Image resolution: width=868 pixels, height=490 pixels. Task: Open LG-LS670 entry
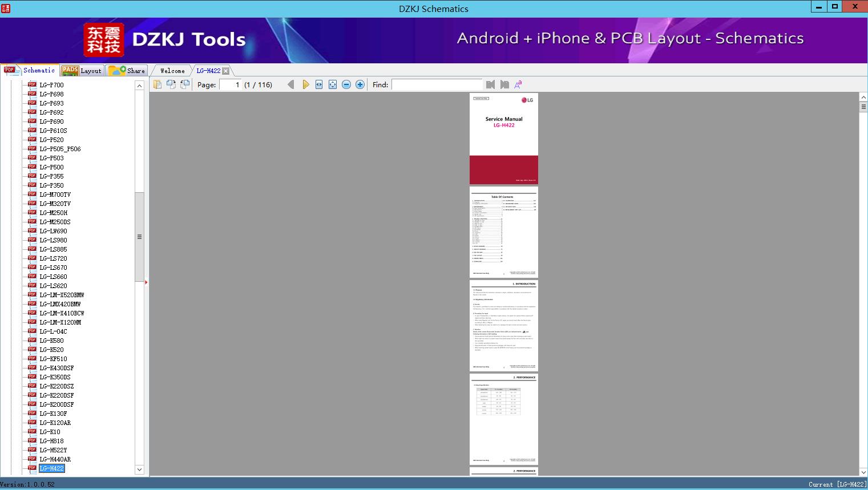(x=54, y=268)
